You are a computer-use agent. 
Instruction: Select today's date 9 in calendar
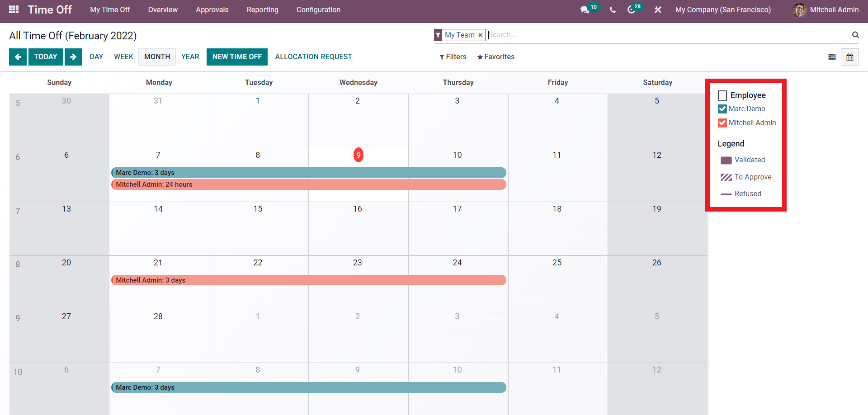pos(358,155)
